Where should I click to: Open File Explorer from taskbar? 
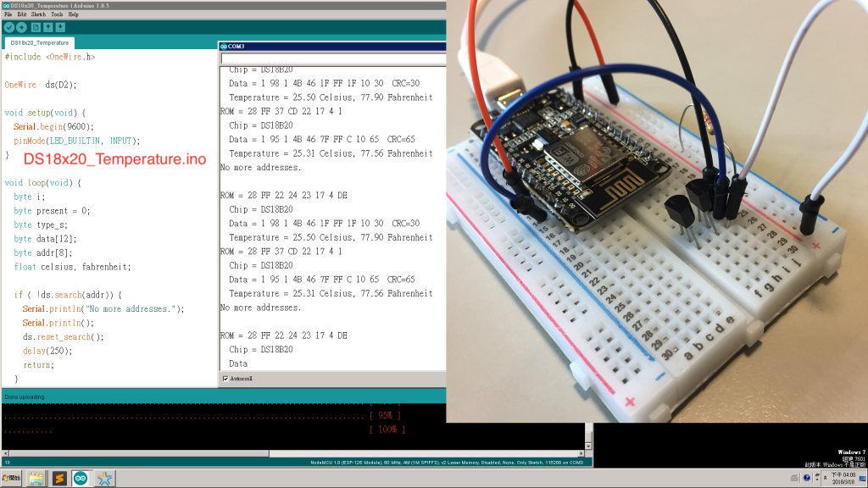pos(36,478)
